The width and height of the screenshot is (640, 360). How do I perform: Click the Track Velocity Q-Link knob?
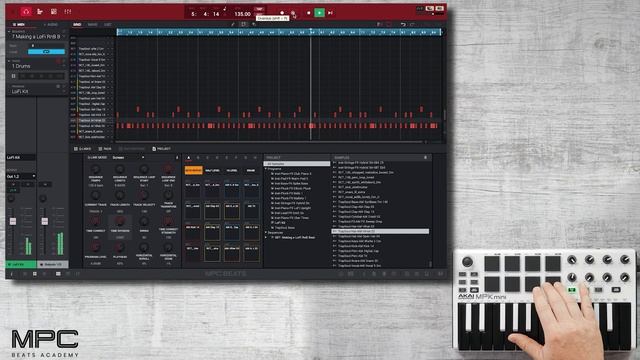(144, 196)
